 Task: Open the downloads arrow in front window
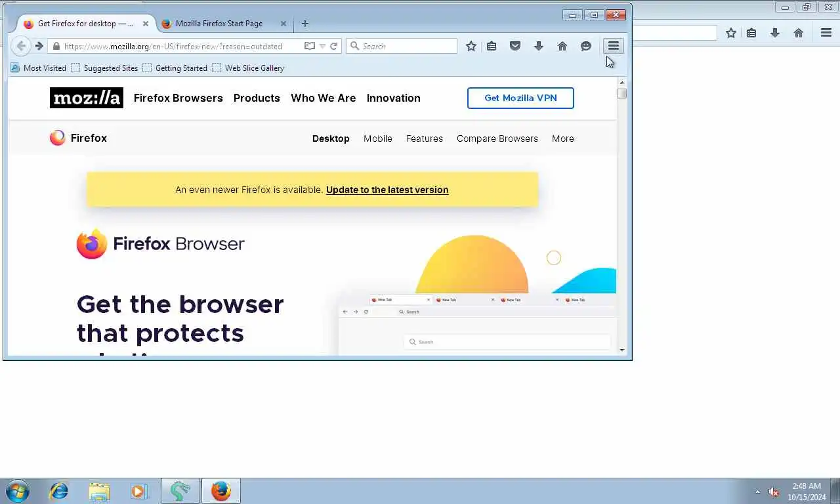click(x=539, y=46)
